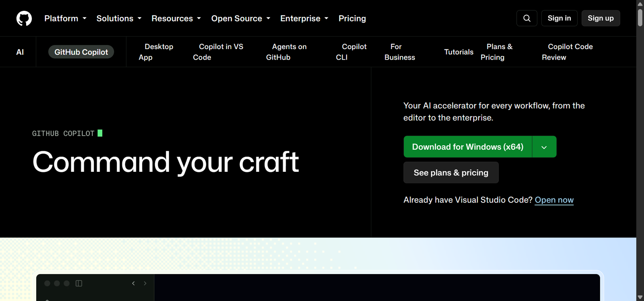The width and height of the screenshot is (644, 301).
Task: Click the Sign in button
Action: point(559,18)
